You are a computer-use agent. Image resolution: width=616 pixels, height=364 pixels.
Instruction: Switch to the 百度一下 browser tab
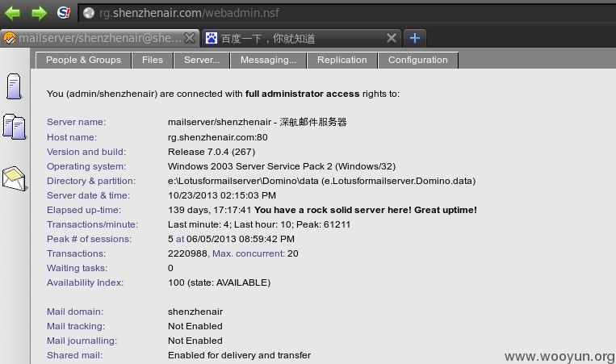(x=301, y=38)
